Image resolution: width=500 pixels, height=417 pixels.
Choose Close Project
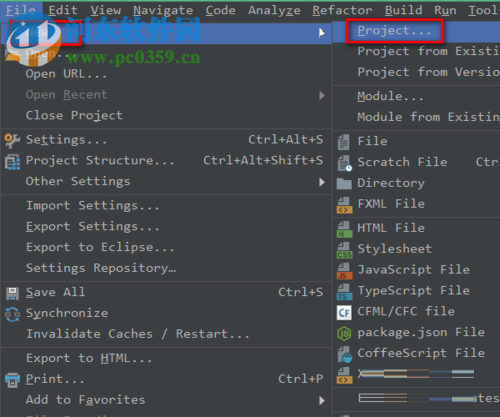tap(74, 115)
